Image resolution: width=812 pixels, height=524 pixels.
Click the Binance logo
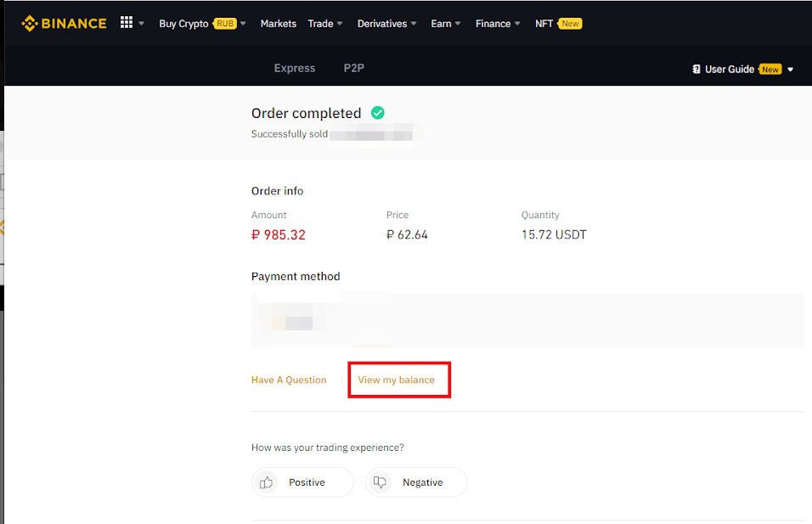tap(64, 23)
